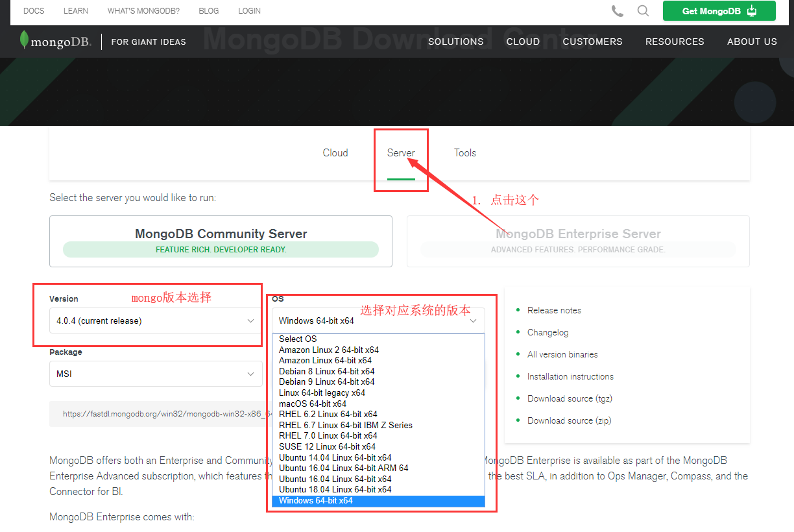The width and height of the screenshot is (794, 532).
Task: Open the BLOG link
Action: point(209,11)
